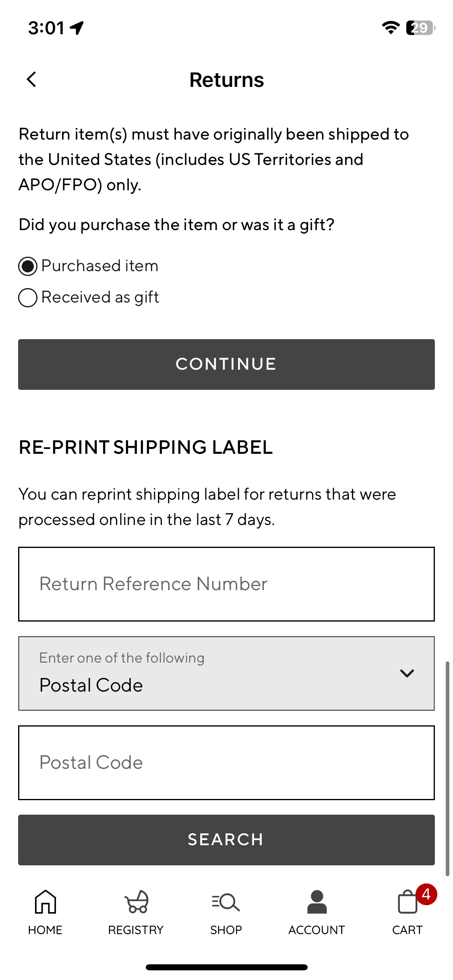Open the Shop search icon
Viewport: 453px width, 980px height.
coord(226,902)
